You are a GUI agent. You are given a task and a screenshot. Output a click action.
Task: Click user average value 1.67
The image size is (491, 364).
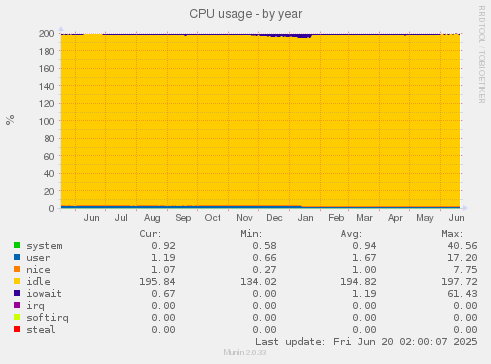pos(364,258)
